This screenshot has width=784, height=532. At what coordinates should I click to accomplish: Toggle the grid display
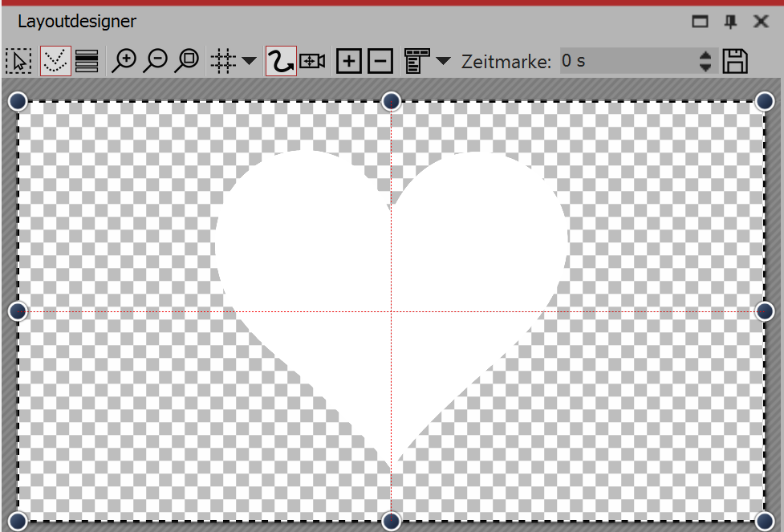tap(221, 60)
